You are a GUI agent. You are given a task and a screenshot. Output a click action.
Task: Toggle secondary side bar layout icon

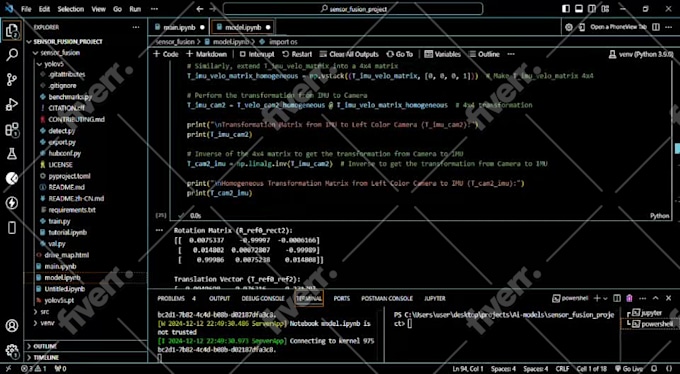coord(592,9)
